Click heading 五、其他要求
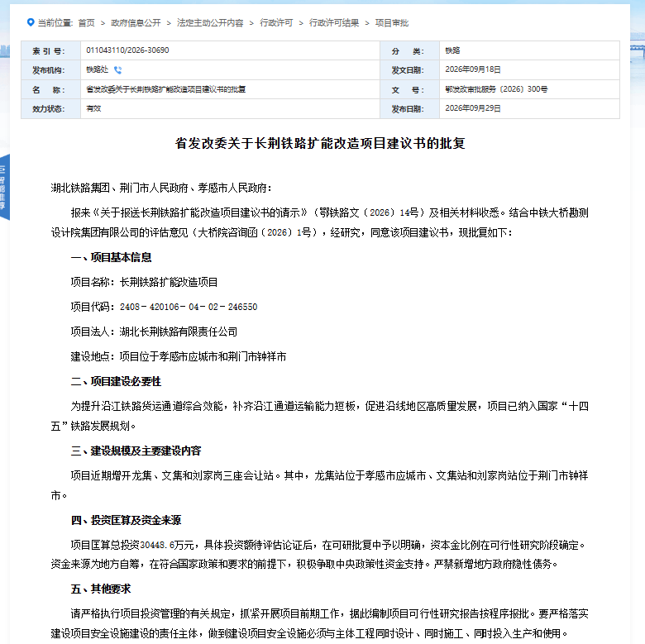The image size is (645, 644). tap(101, 589)
